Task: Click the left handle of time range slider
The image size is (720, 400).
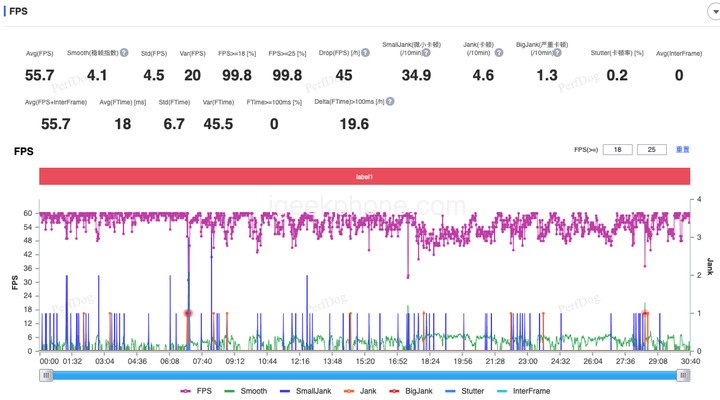Action: click(x=45, y=375)
